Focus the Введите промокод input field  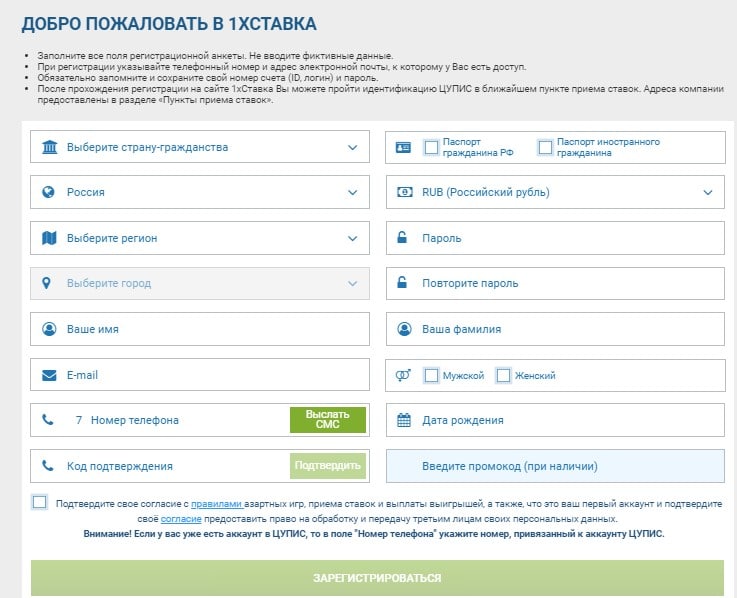(x=555, y=466)
